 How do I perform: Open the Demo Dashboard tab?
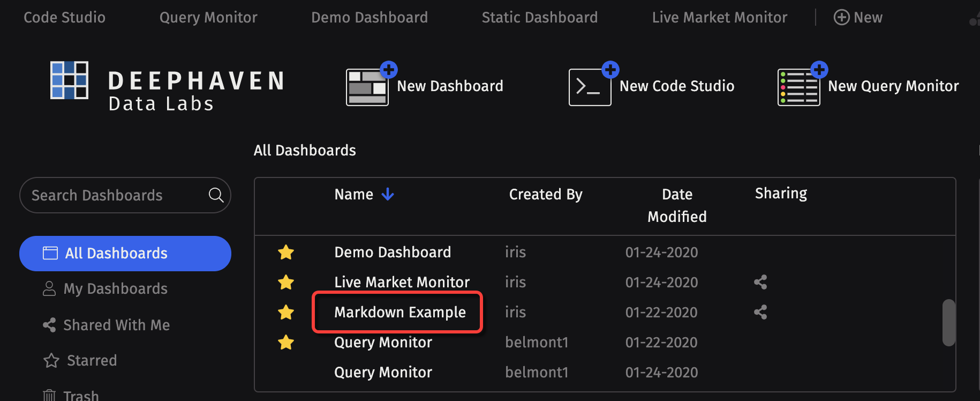(370, 17)
